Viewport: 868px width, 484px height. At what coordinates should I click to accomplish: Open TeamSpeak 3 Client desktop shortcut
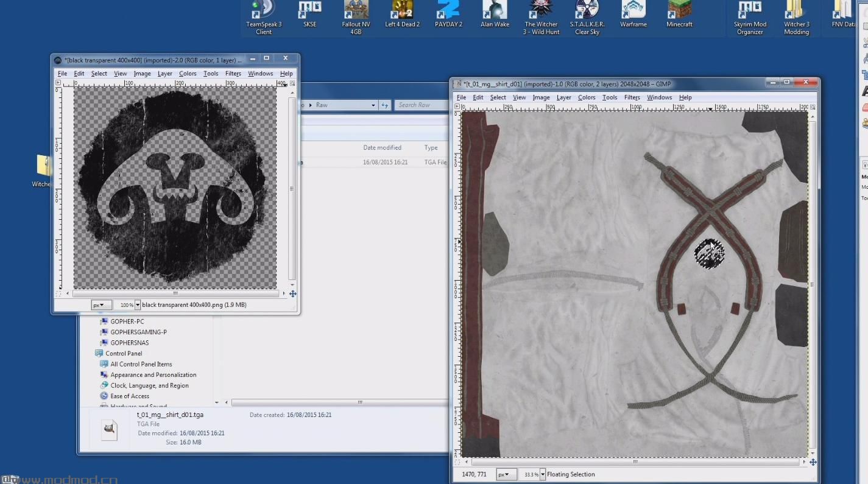pos(264,17)
